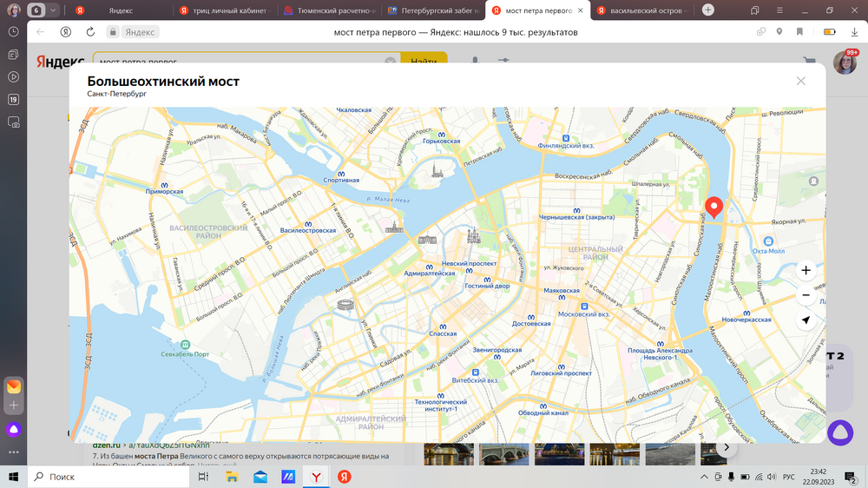Close the мост петра первого tab
The image size is (868, 488).
580,10
